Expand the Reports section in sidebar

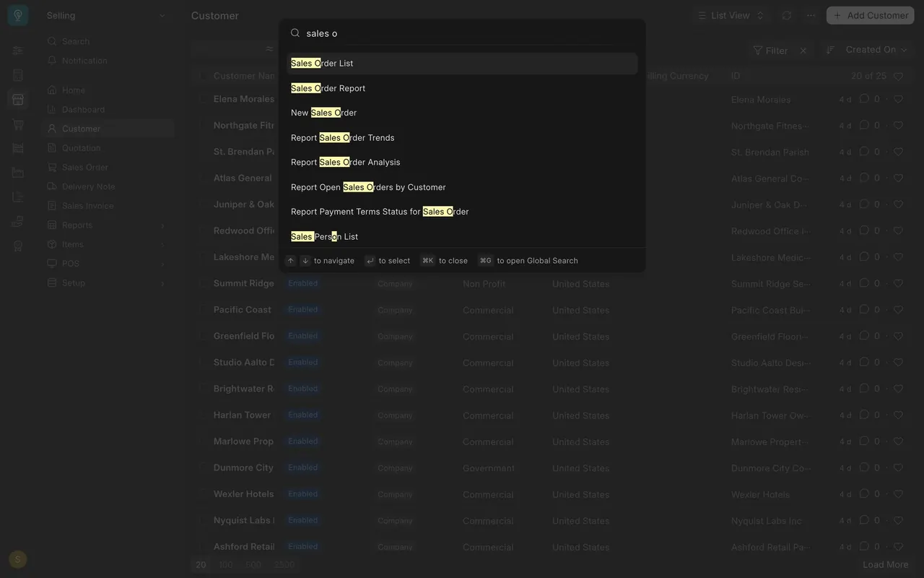pyautogui.click(x=107, y=225)
